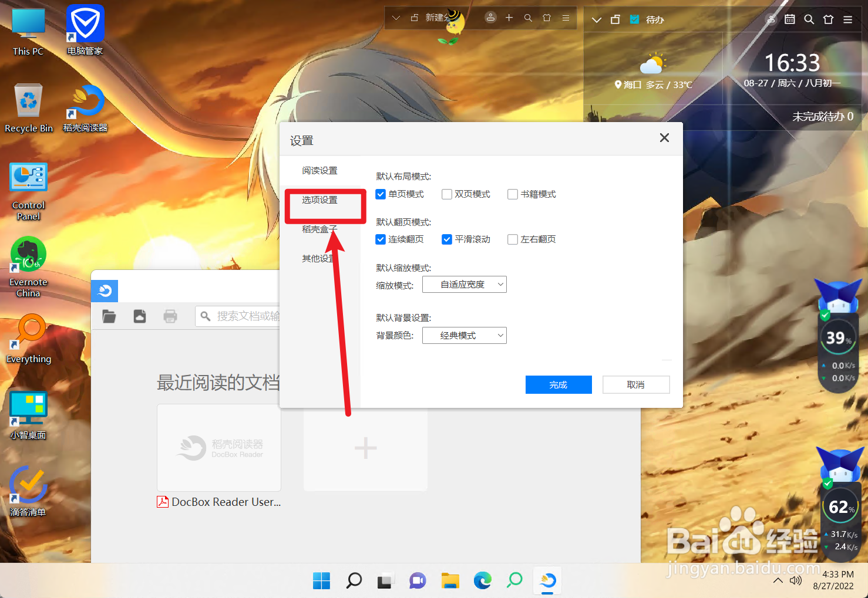This screenshot has width=868, height=598.
Task: Select the 小智桌面 shortcut
Action: [28, 415]
